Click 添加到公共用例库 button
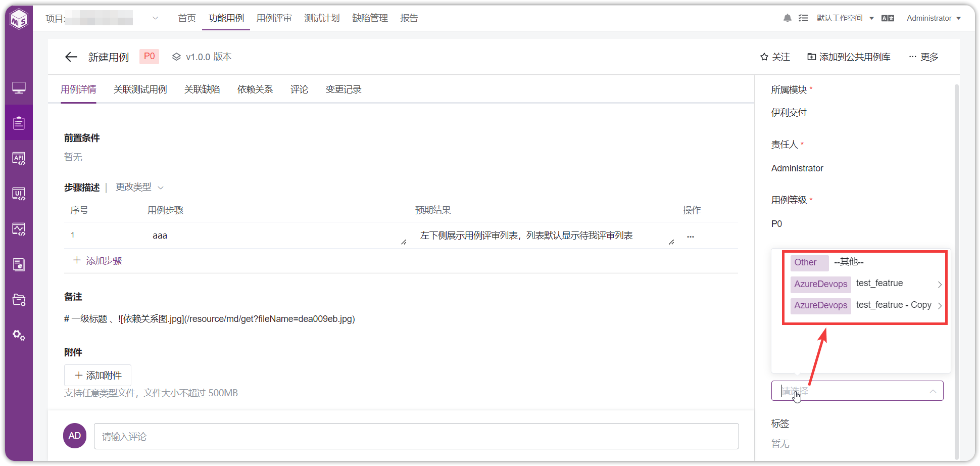This screenshot has height=466, width=980. (849, 57)
